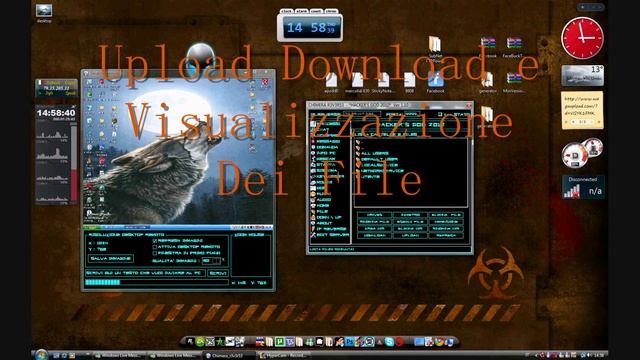This screenshot has height=360, width=640.
Task: Click the UPLOAD button in file manager
Action: pyautogui.click(x=410, y=236)
